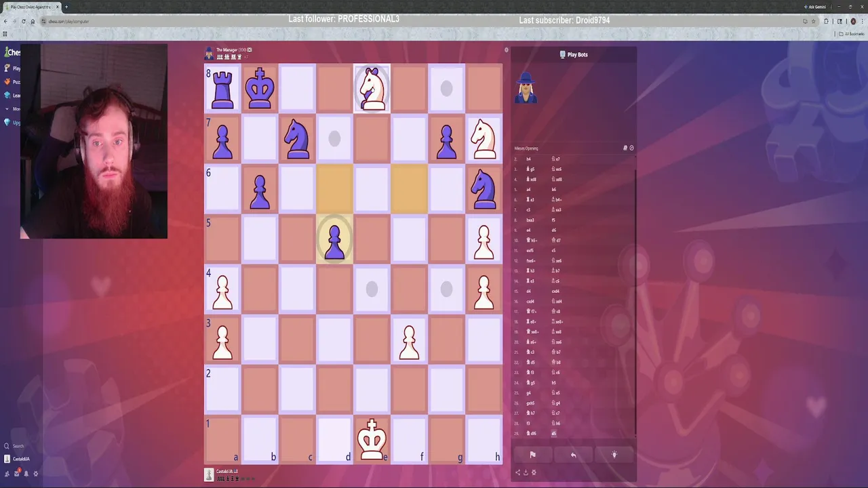Select the white pawn on h5
Screen dimensions: 868x488
(x=484, y=242)
